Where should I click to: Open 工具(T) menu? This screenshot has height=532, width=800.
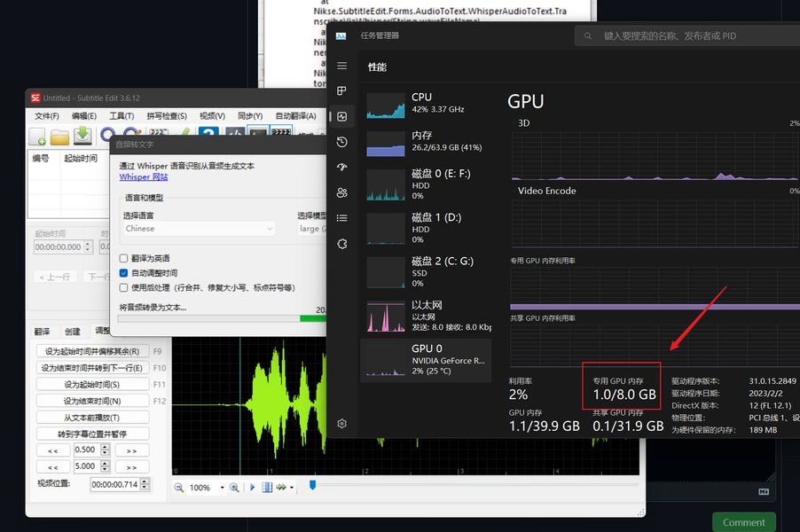tap(122, 116)
